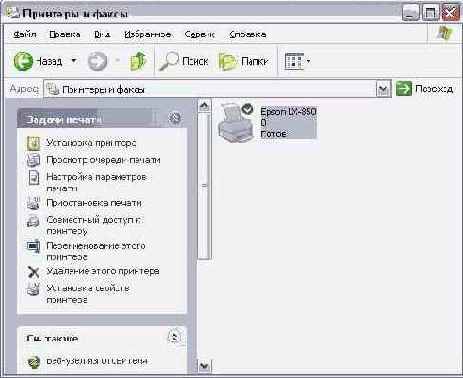463x378 pixels.
Task: Click the Epson LX-850 printer label
Action: [x=288, y=122]
